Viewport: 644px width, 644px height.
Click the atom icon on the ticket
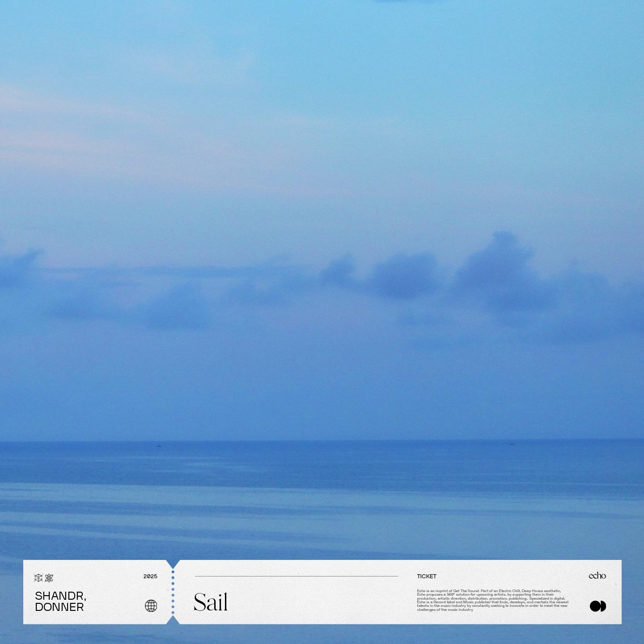(x=49, y=578)
